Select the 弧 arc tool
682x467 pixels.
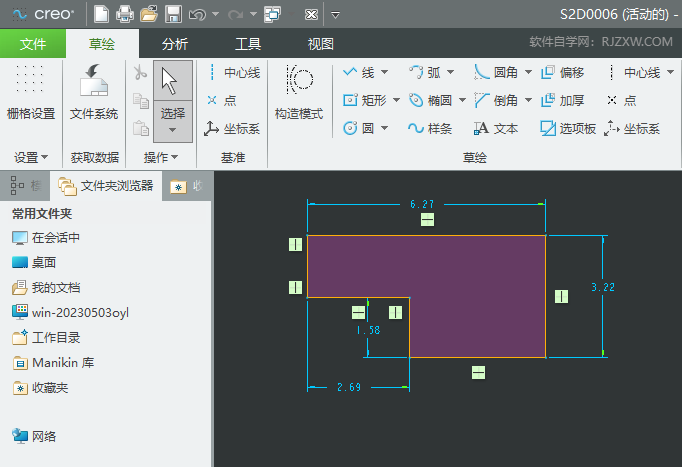click(425, 72)
